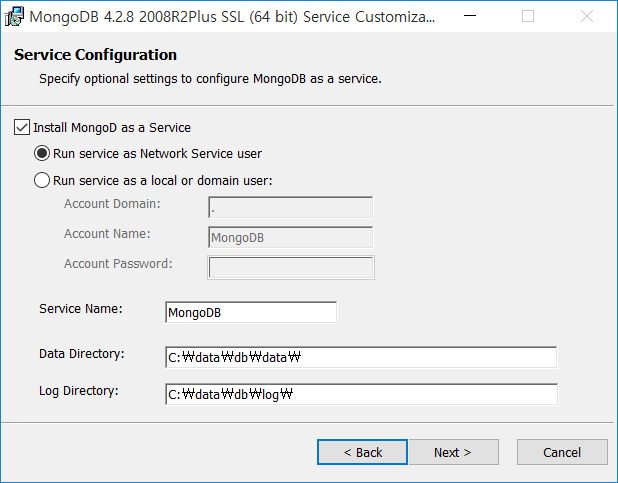Click the Account Domain field
This screenshot has height=483, width=618.
point(290,207)
